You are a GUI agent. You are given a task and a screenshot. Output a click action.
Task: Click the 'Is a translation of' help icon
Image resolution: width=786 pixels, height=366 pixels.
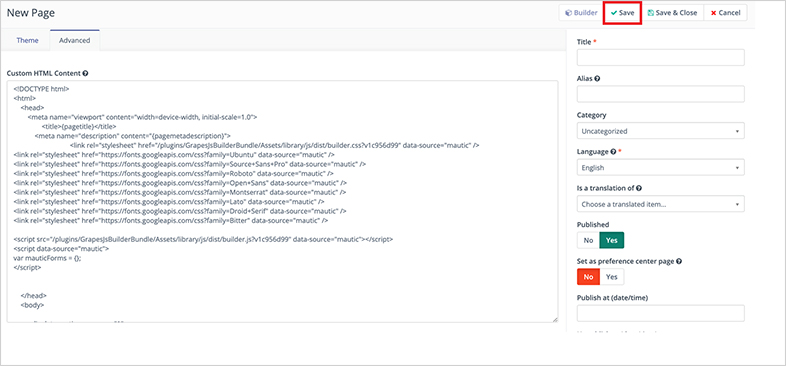(x=639, y=188)
